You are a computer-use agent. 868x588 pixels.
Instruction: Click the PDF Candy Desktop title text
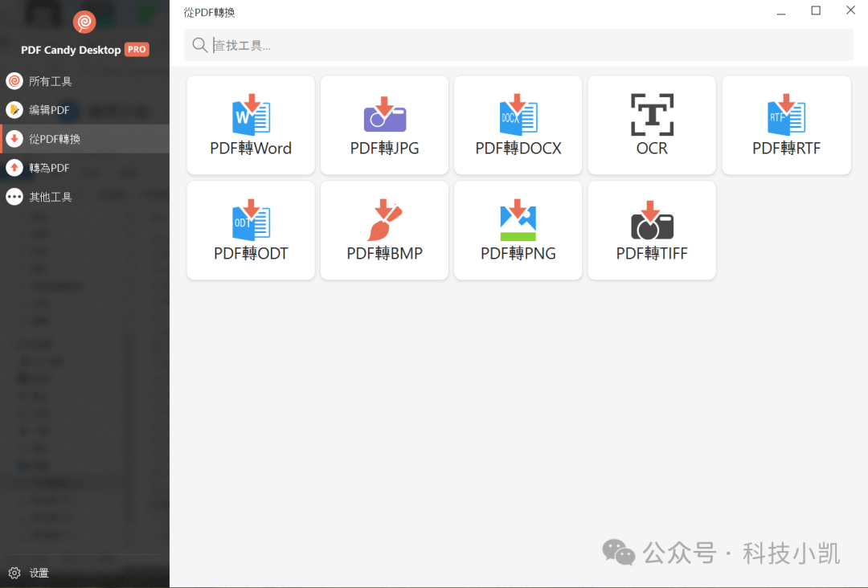[71, 50]
